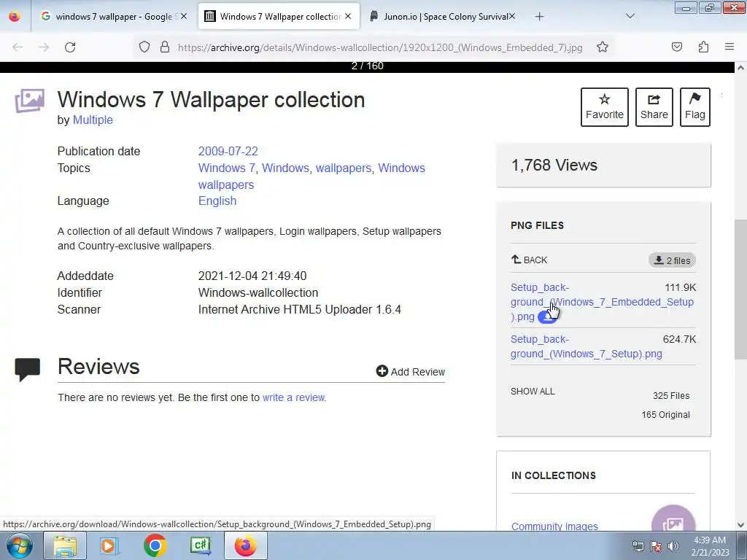Click Add Review
Viewport: 747px width, 560px height.
(x=410, y=371)
